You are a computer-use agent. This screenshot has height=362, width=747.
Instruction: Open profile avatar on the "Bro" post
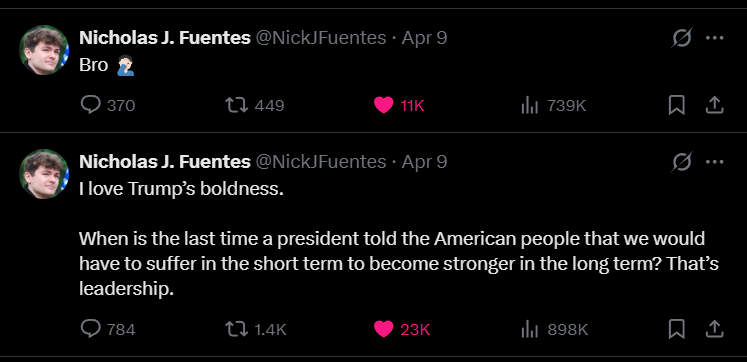click(x=44, y=50)
